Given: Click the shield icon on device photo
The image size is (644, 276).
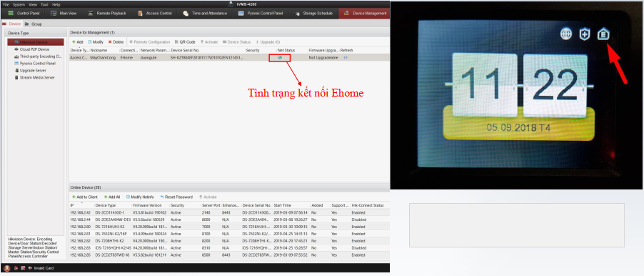Looking at the screenshot, I should 585,34.
